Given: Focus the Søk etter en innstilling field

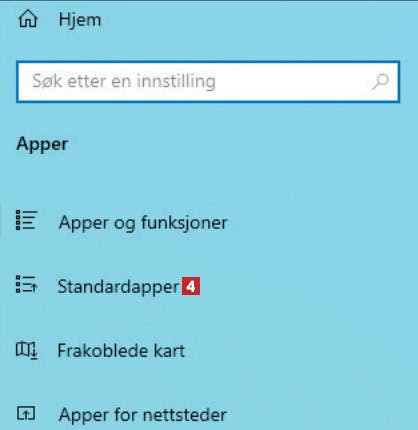Looking at the screenshot, I should (208, 82).
